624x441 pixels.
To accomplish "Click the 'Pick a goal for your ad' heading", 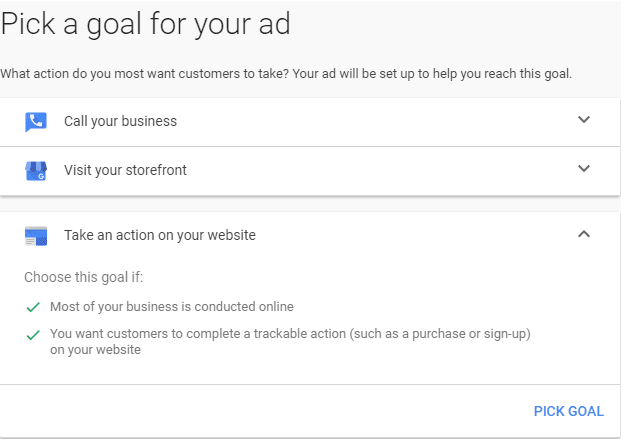I will tap(146, 25).
